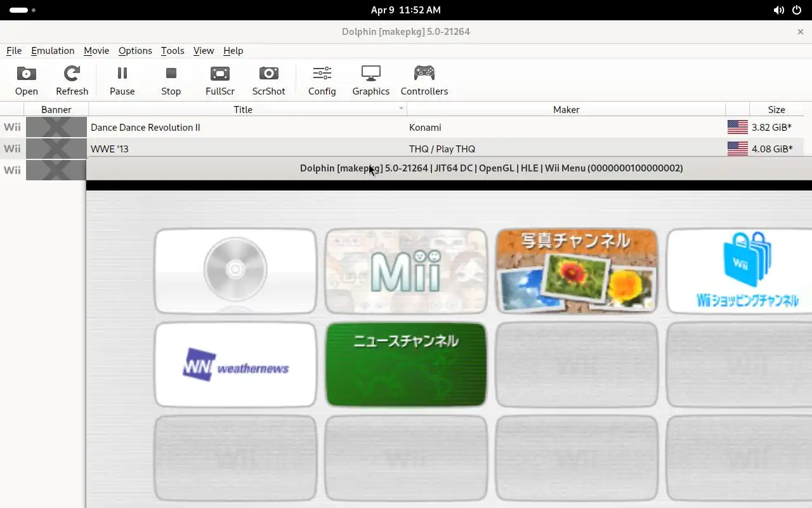
Task: Open Controllers settings
Action: click(424, 81)
